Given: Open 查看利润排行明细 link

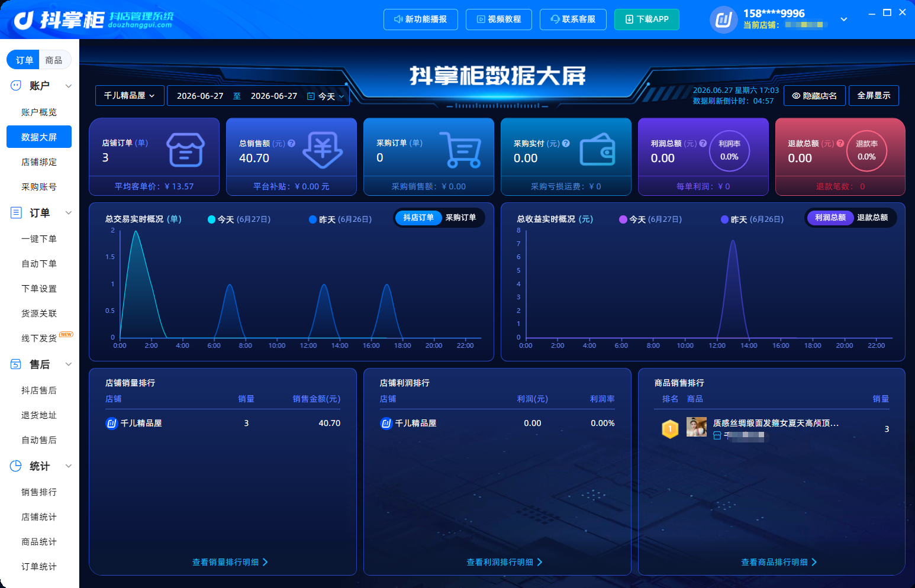Looking at the screenshot, I should [505, 562].
